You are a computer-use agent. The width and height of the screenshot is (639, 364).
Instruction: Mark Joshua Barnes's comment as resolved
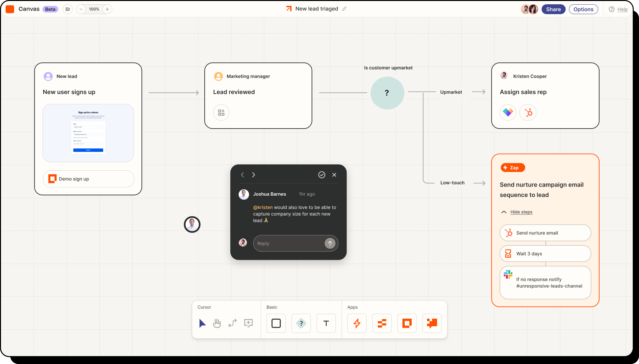[322, 175]
